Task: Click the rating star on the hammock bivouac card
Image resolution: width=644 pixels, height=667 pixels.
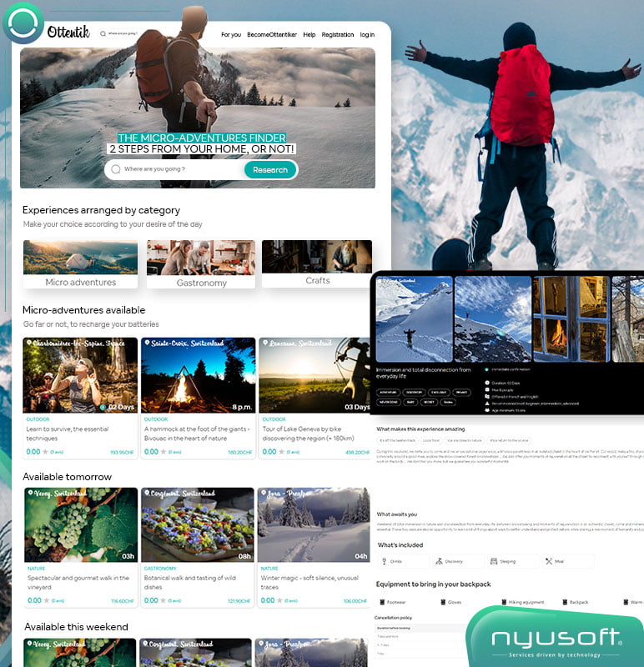Action: coord(164,452)
